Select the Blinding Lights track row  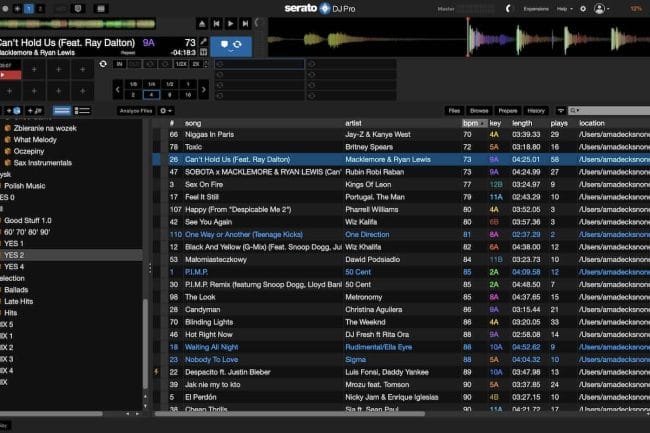point(401,322)
